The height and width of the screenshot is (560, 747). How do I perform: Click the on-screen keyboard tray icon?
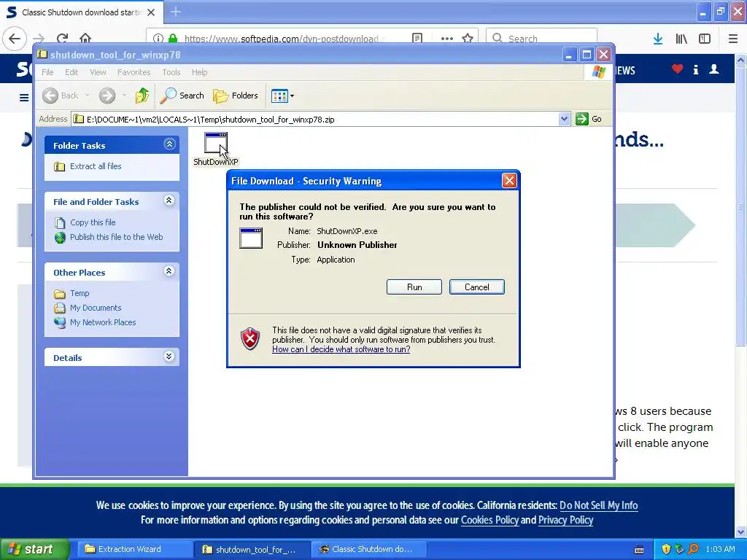639,550
